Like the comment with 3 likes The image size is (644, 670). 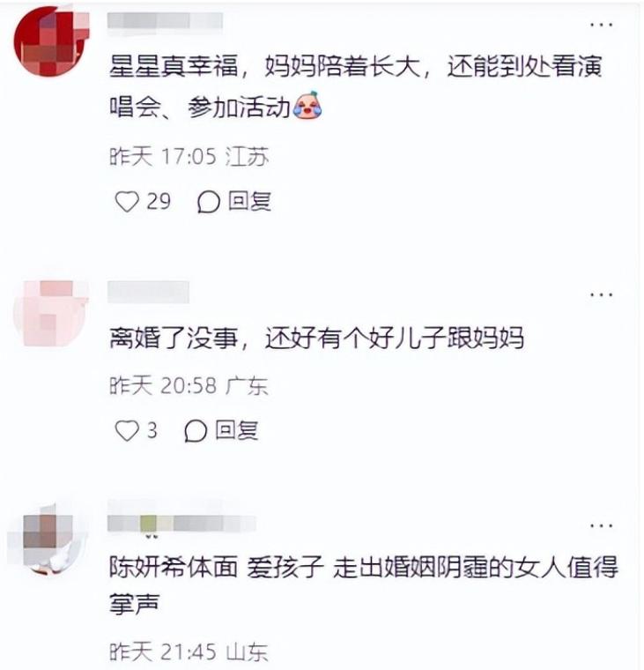[127, 430]
